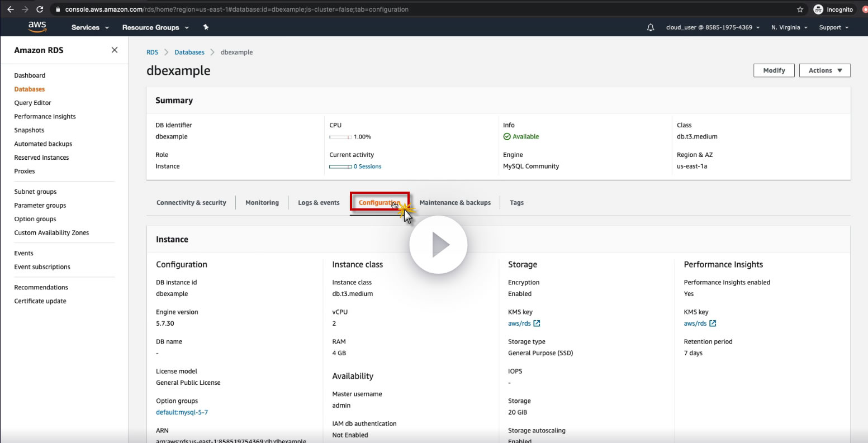The image size is (868, 443).
Task: Navigate to RDS breadcrumb link
Action: tap(152, 52)
